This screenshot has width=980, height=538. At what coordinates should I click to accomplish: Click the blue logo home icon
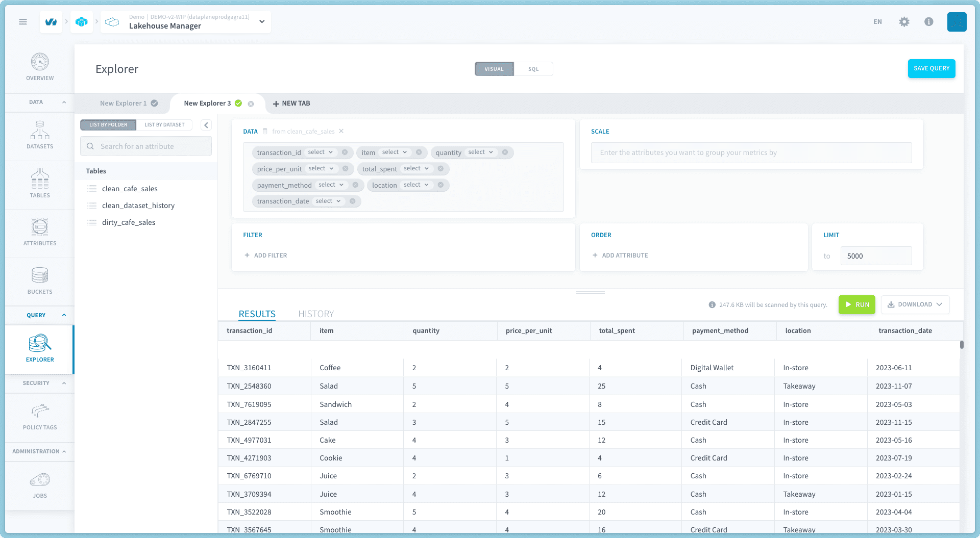click(51, 22)
